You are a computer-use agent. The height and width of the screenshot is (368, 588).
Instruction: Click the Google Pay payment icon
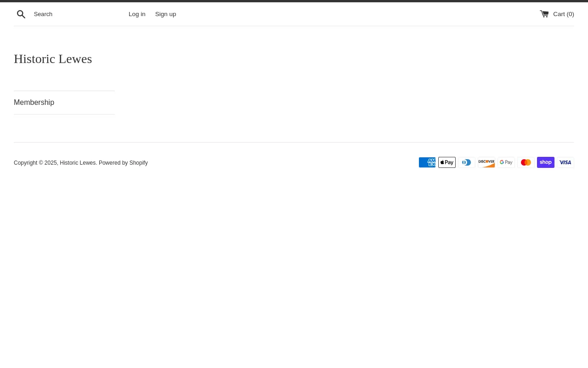point(506,162)
